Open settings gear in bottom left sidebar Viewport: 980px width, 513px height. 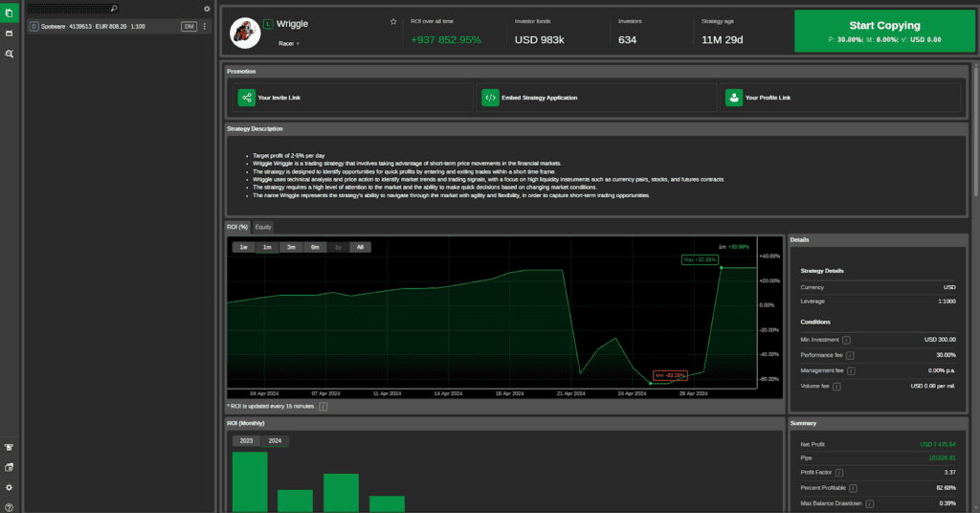pyautogui.click(x=9, y=487)
